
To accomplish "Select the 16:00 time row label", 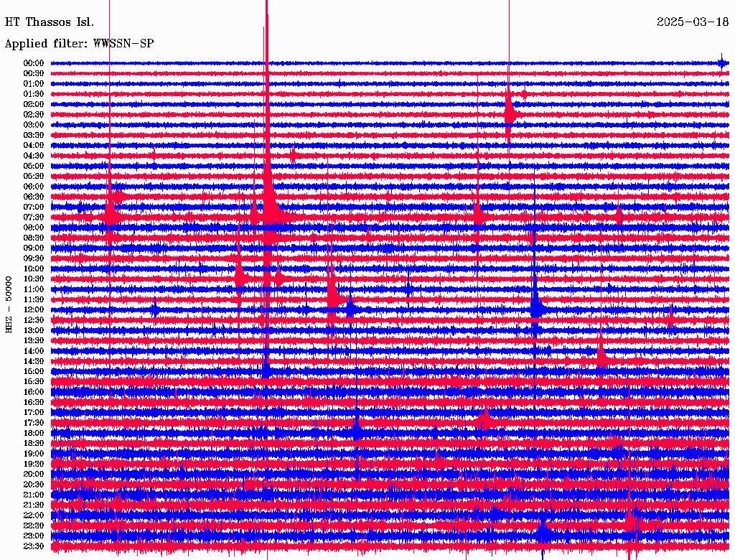I will pos(34,392).
